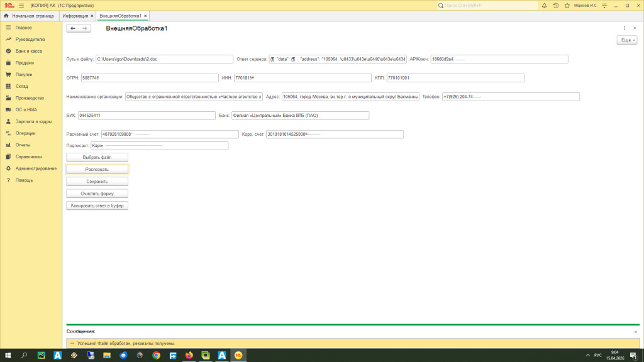The height and width of the screenshot is (362, 644).
Task: Switch to the Начальная страница tab
Action: click(29, 16)
